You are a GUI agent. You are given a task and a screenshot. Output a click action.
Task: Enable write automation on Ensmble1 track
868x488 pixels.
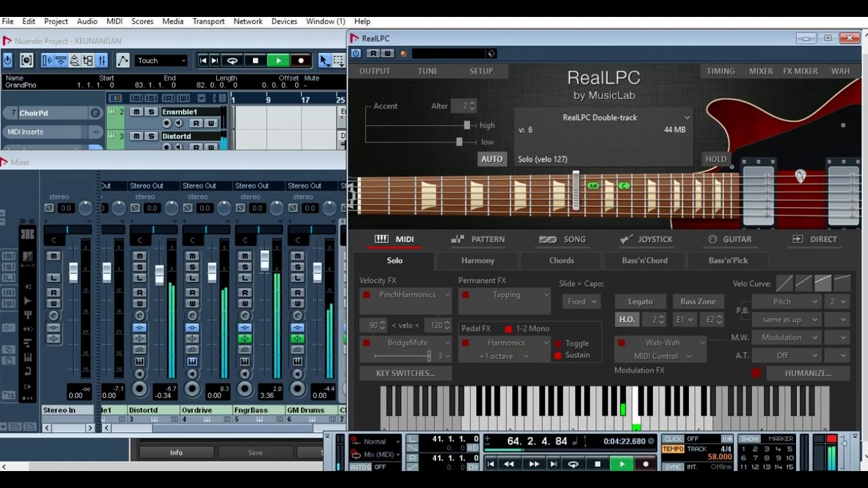point(210,123)
